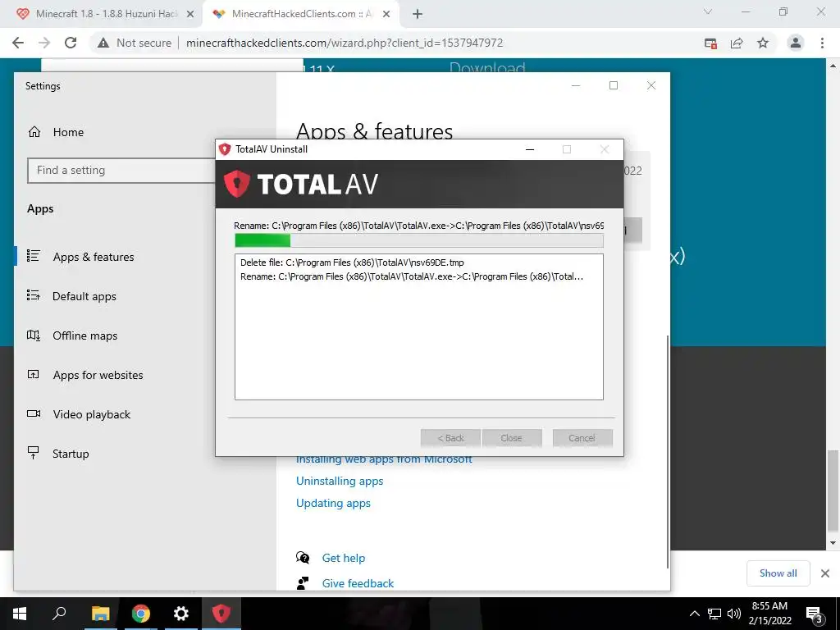Screen dimensions: 840x630
Task: Click the Home house icon in Settings
Action: (x=34, y=132)
